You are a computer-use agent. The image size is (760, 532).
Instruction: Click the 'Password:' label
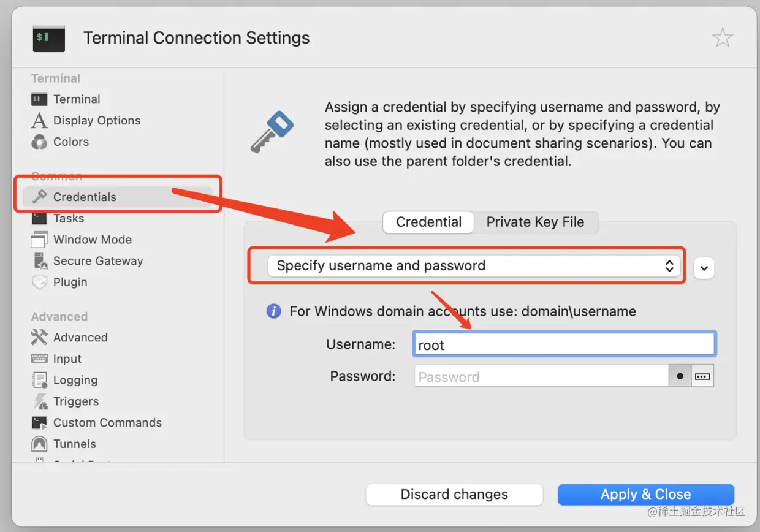[x=363, y=376]
